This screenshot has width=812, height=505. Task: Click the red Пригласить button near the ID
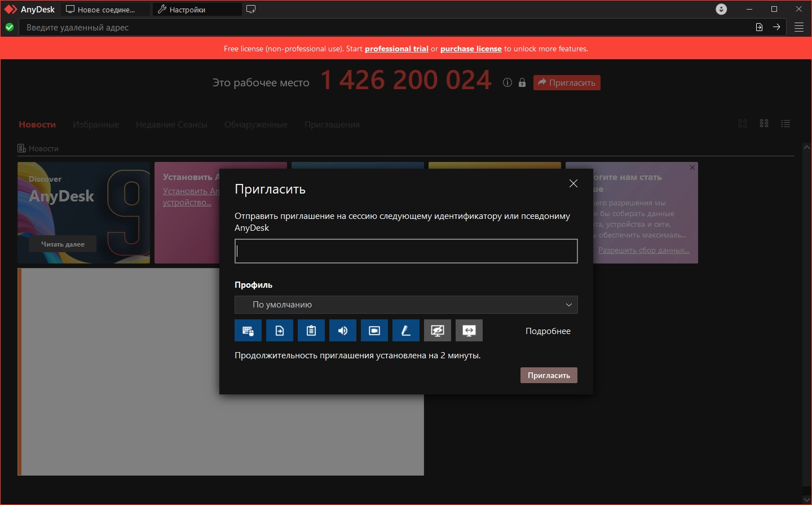[x=567, y=82]
